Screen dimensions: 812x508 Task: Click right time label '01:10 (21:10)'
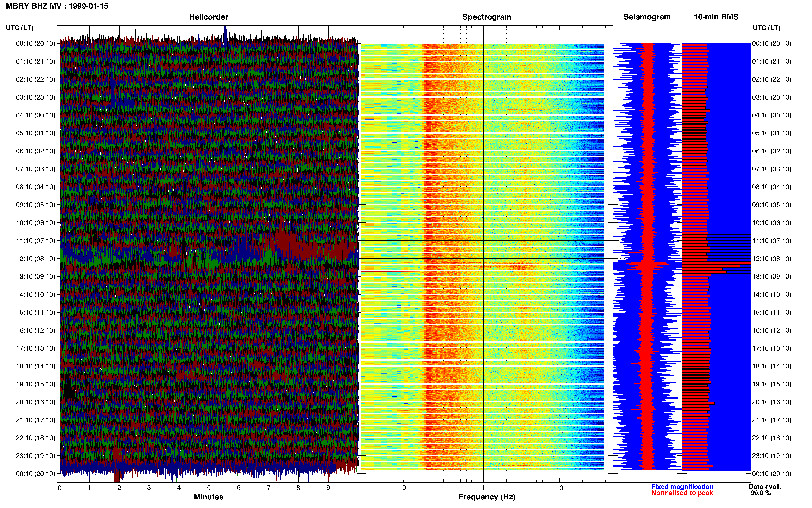coord(772,61)
